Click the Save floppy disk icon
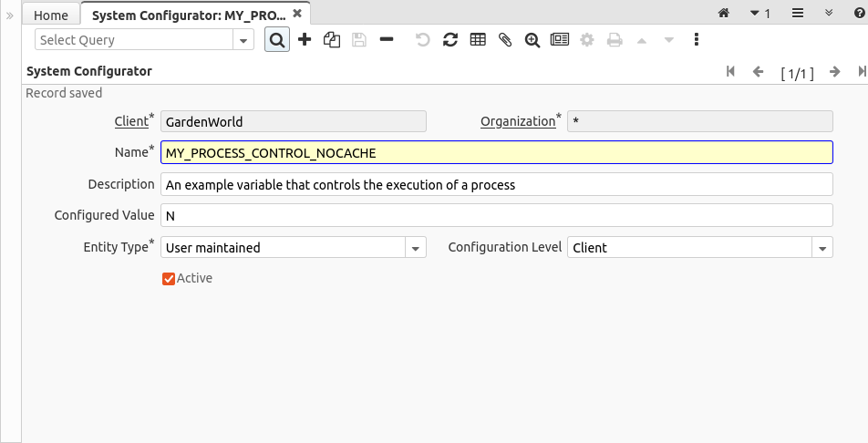The image size is (868, 443). (x=359, y=40)
